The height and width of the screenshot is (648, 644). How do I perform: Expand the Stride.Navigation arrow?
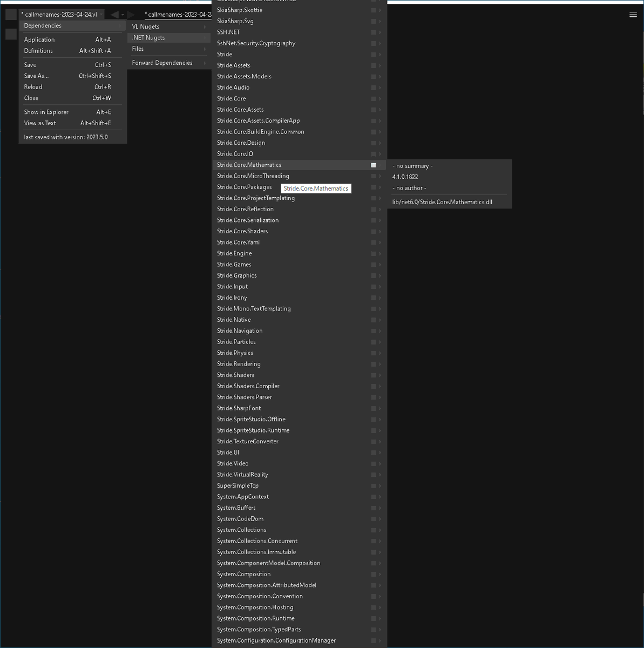point(380,331)
